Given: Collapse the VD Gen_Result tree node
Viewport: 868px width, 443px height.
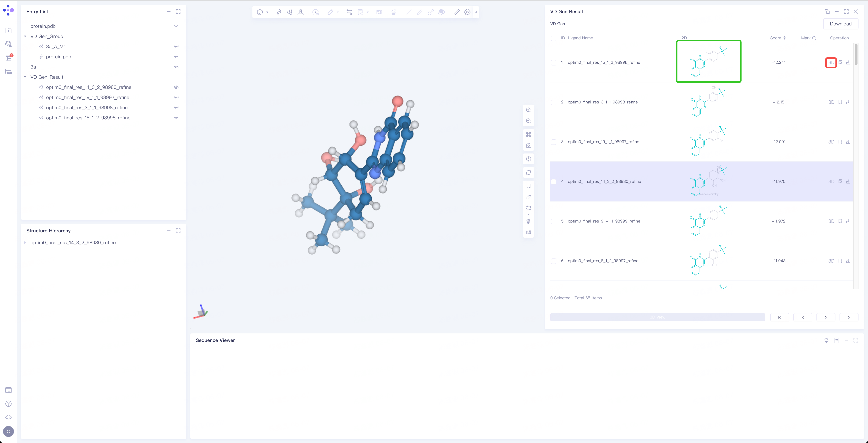Looking at the screenshot, I should pos(25,77).
